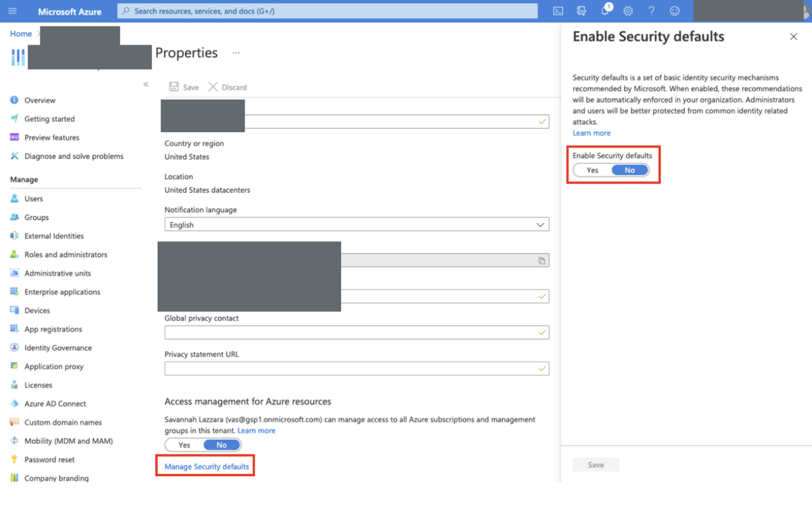Open the Cloud Shell icon in top bar
This screenshot has height=505, width=812.
click(x=558, y=11)
